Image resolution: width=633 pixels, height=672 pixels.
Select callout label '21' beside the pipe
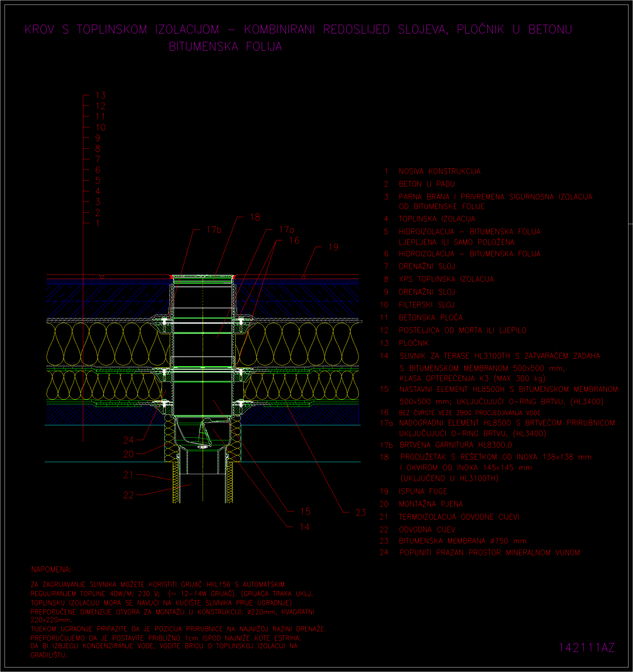129,475
